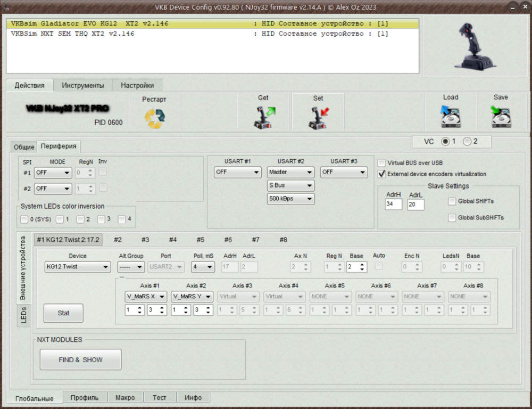Open the KG12 Twist Device dropdown

pos(77,266)
